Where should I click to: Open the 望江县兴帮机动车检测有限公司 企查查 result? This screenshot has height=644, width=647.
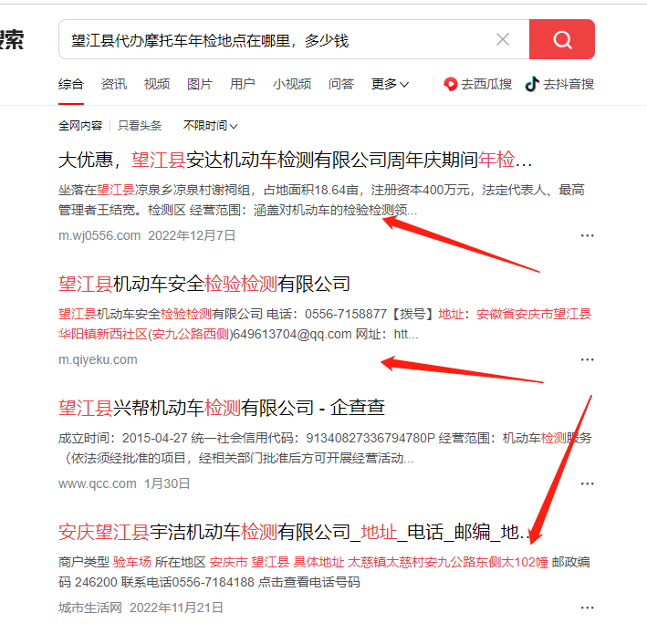(222, 408)
